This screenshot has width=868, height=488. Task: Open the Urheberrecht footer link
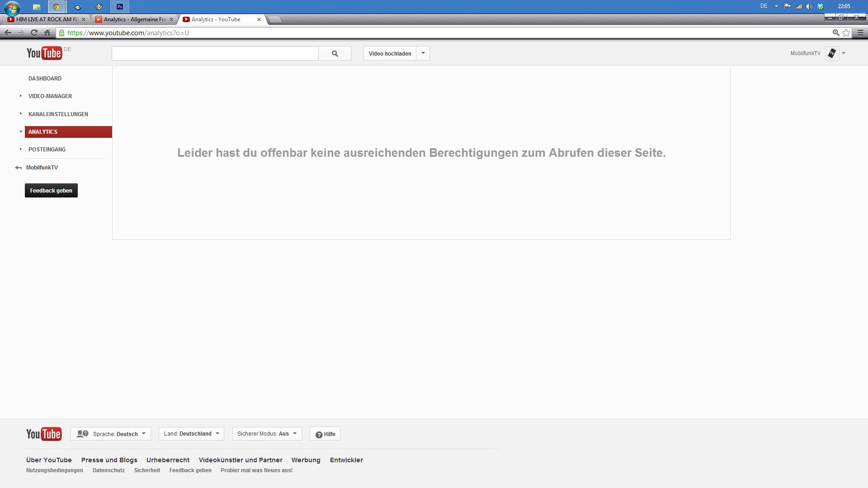(168, 460)
